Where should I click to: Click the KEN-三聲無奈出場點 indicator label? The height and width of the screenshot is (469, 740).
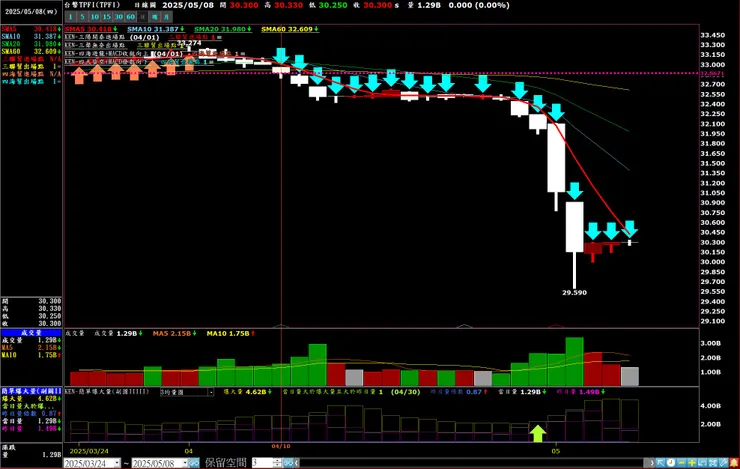(x=95, y=45)
